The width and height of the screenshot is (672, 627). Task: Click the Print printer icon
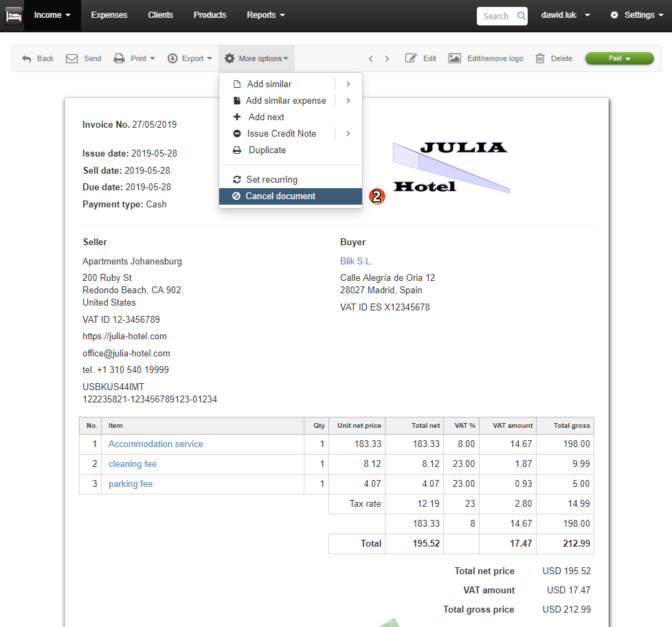[119, 58]
